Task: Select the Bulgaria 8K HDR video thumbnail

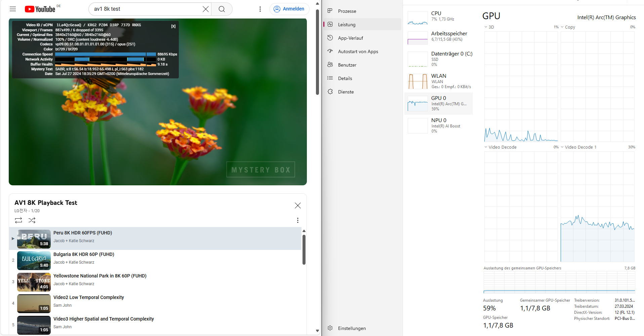Action: (x=34, y=260)
